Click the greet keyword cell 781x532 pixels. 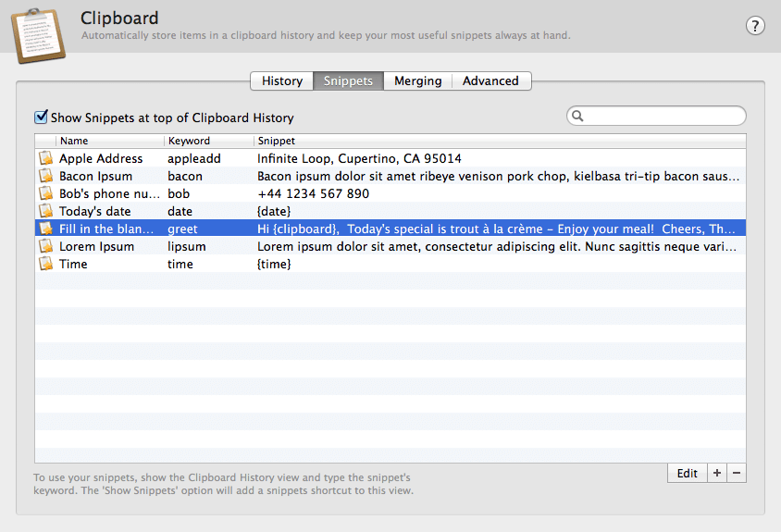point(183,229)
